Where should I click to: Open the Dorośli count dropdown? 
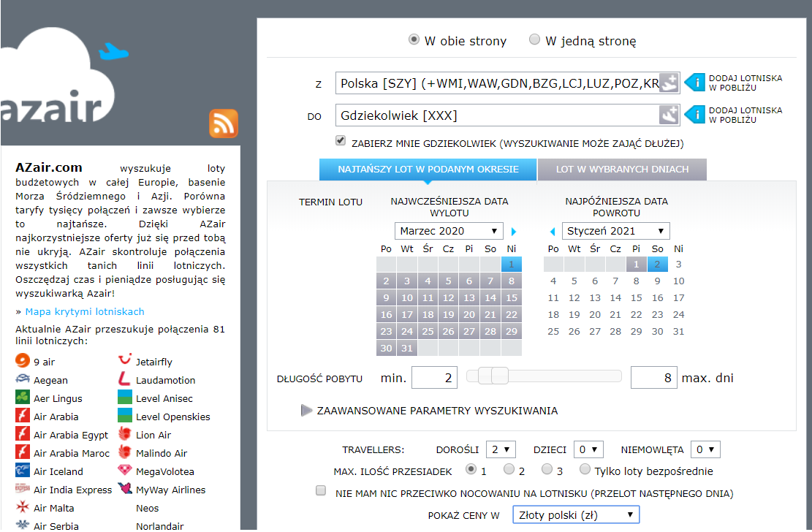tap(500, 449)
